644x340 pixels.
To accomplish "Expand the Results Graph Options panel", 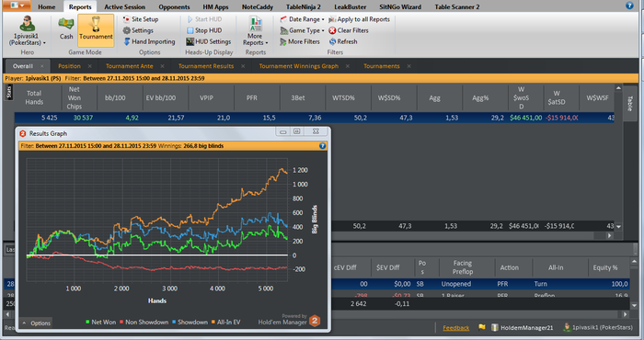I will [36, 323].
